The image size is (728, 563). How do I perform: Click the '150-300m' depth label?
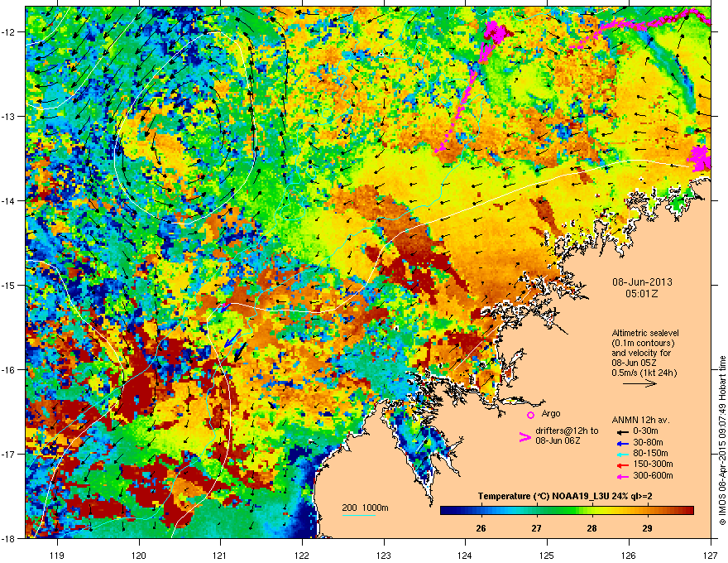(654, 464)
